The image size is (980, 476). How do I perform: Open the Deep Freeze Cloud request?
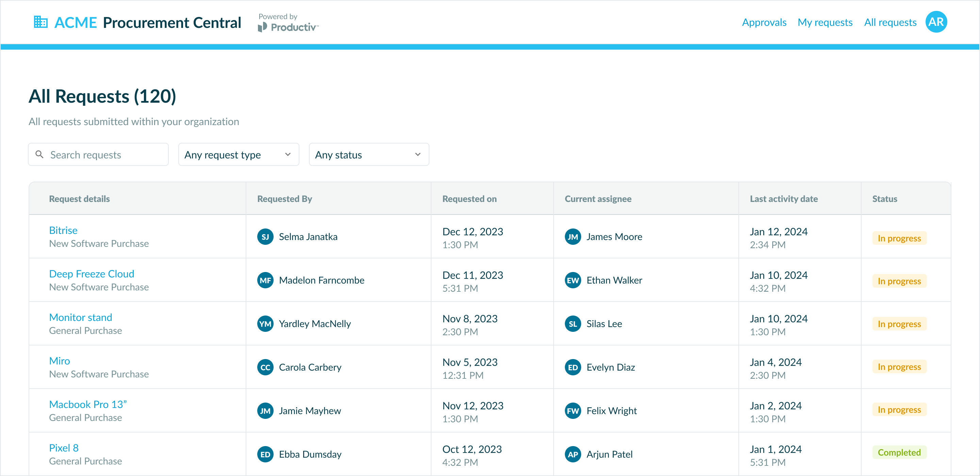(x=92, y=274)
